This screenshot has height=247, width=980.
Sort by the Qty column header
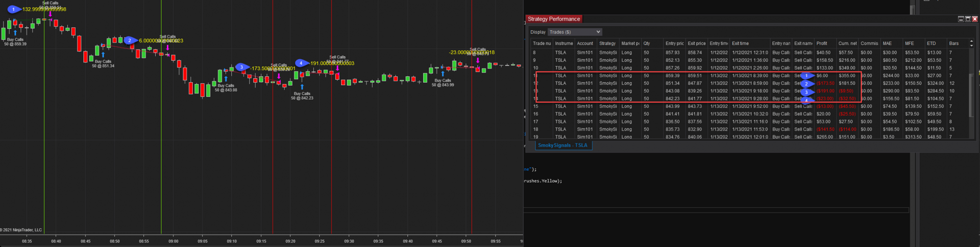[x=652, y=43]
